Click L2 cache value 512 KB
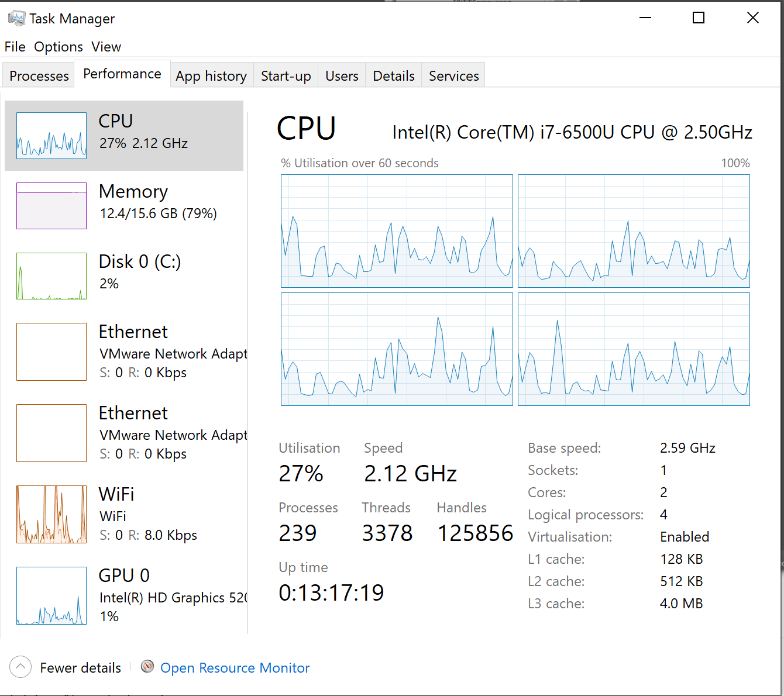Viewport: 784px width, 696px height. [681, 581]
